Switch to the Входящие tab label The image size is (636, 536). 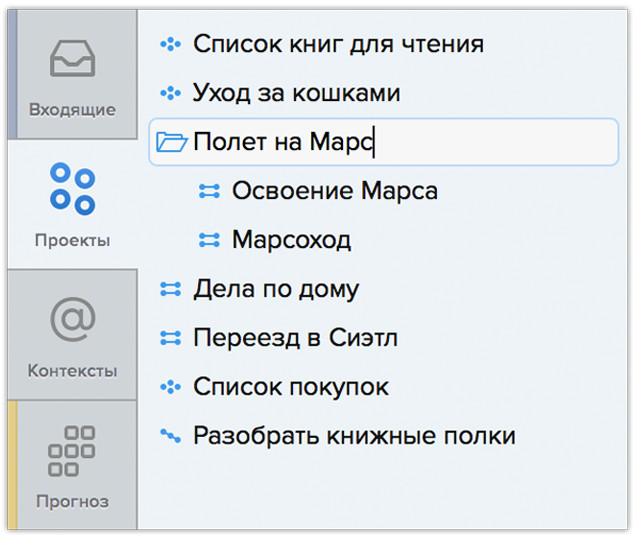point(73,110)
